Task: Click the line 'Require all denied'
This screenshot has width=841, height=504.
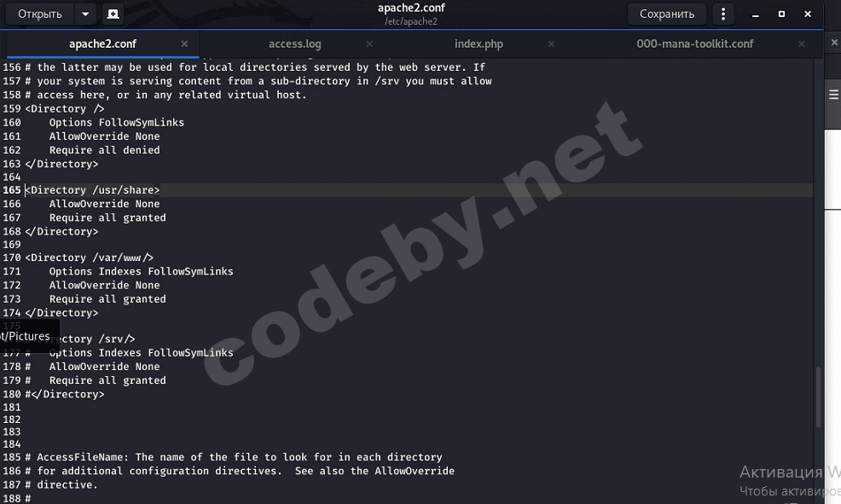Action: [105, 150]
